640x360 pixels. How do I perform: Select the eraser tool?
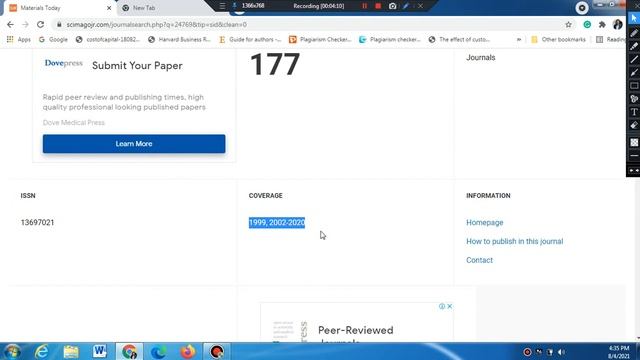click(633, 125)
